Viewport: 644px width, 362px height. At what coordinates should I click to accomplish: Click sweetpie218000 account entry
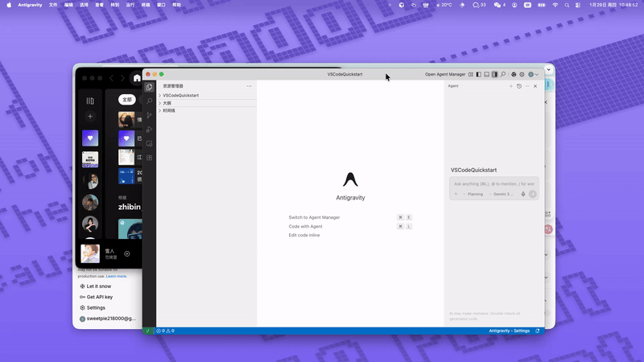pyautogui.click(x=108, y=319)
